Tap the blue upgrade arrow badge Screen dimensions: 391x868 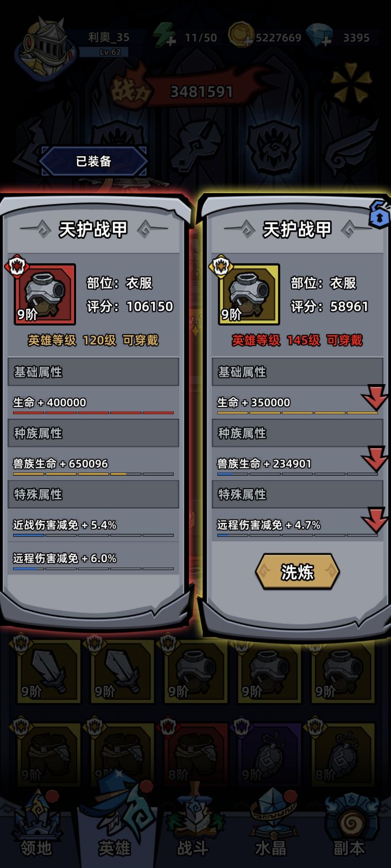click(380, 215)
